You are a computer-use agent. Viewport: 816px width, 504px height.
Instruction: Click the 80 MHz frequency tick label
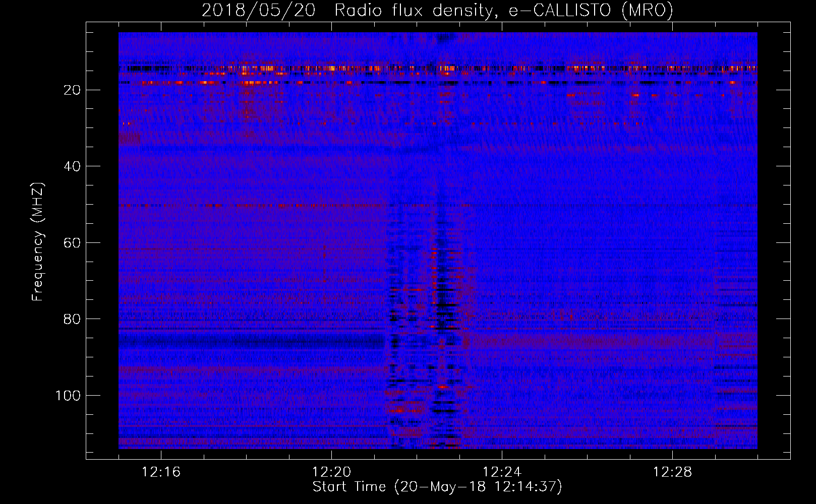[x=72, y=319]
